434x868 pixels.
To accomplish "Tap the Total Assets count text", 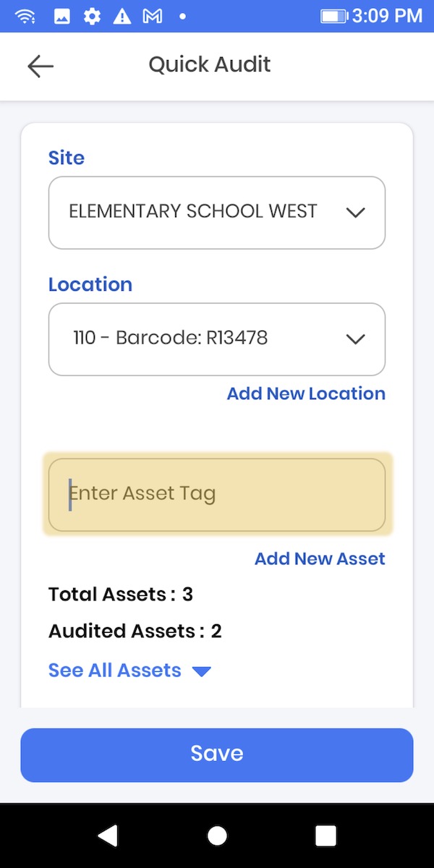I will (x=121, y=595).
